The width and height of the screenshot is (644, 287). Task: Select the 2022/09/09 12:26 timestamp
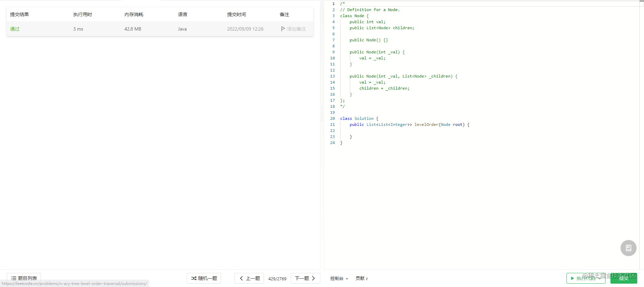(245, 29)
